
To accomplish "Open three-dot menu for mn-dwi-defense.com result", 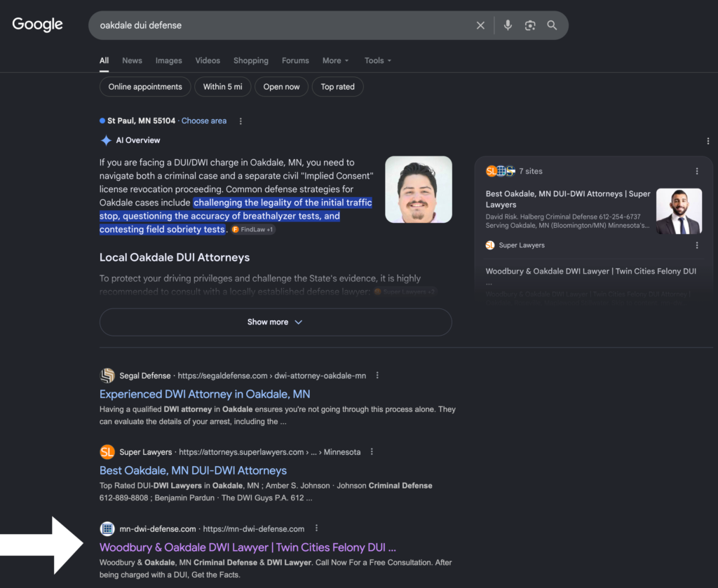I will click(316, 528).
